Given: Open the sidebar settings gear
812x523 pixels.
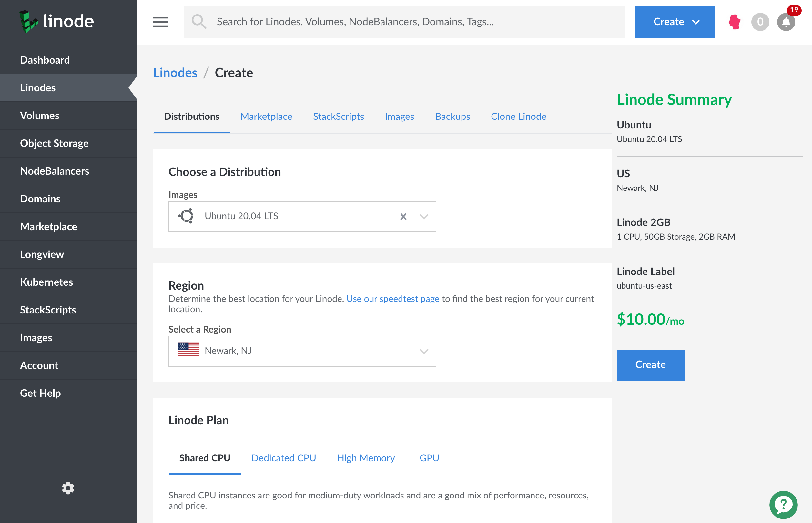Looking at the screenshot, I should coord(68,488).
